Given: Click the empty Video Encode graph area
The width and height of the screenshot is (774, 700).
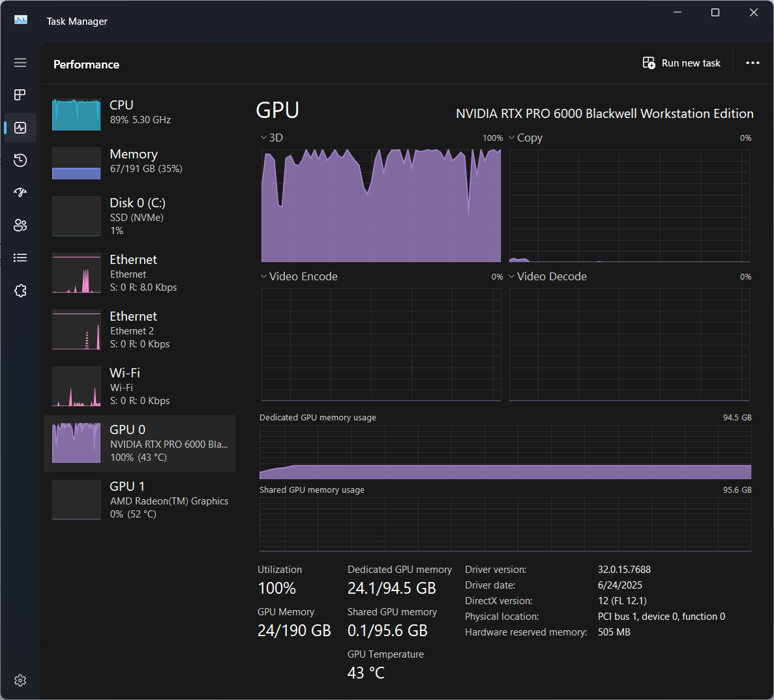Looking at the screenshot, I should [x=381, y=344].
